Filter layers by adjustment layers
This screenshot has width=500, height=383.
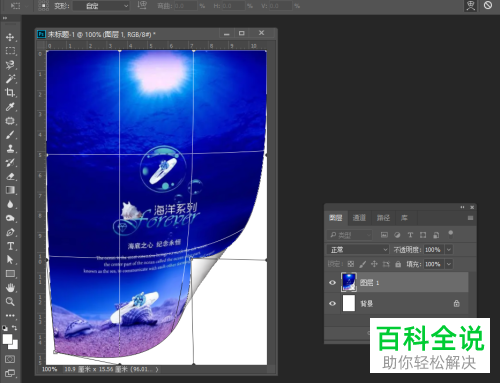(397, 235)
